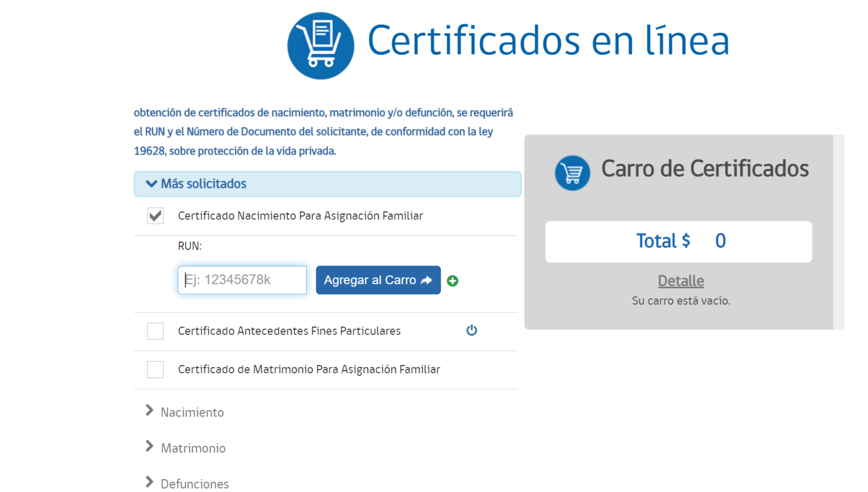Image resolution: width=868 pixels, height=492 pixels.
Task: Click the power icon next to Antecedentes Fines Particulares
Action: pos(471,330)
